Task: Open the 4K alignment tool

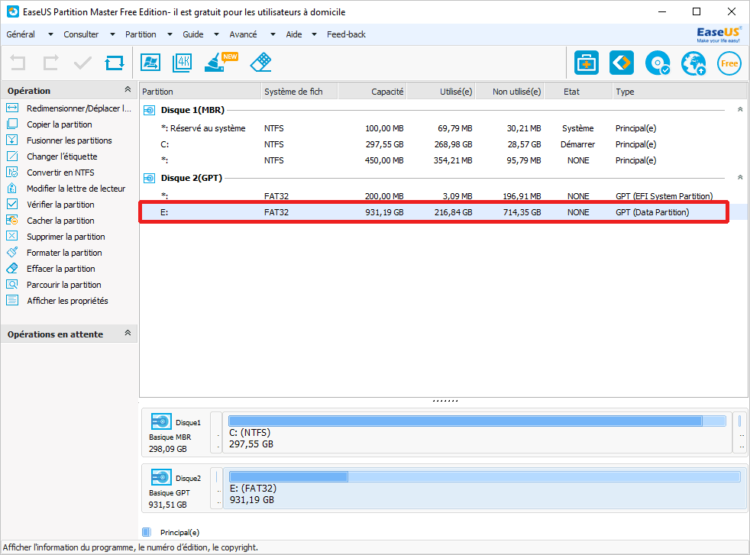Action: 182,63
